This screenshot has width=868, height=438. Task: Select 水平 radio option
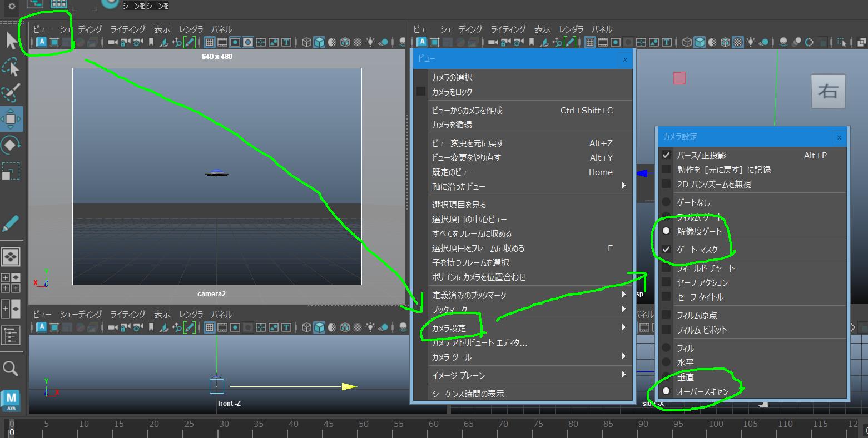[x=666, y=362]
